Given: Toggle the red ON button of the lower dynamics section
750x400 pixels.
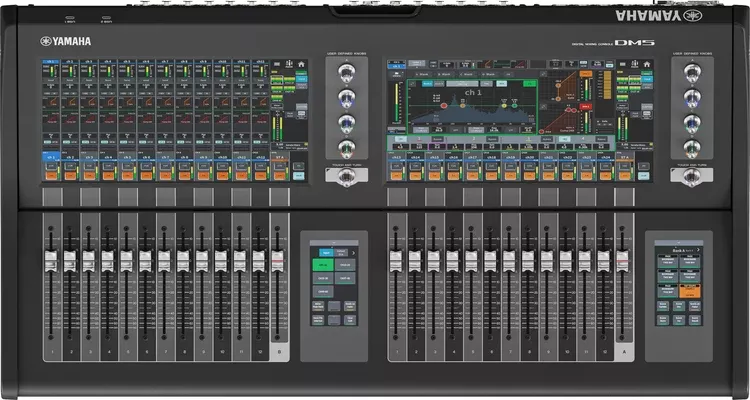Looking at the screenshot, I should coord(586,106).
